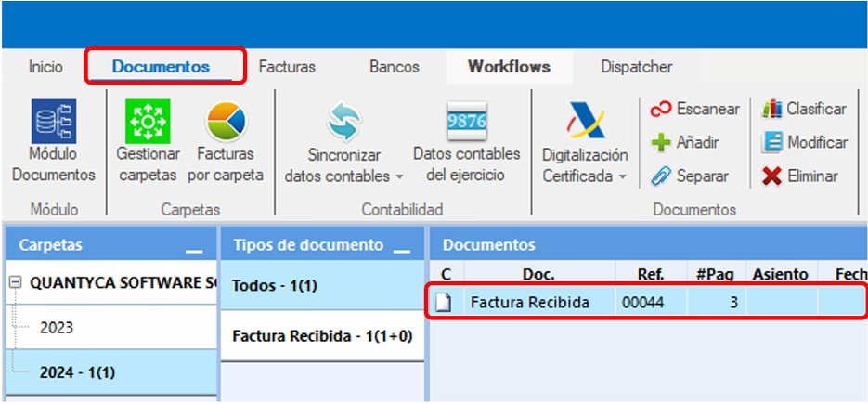Click the red X Eliminar icon

771,176
